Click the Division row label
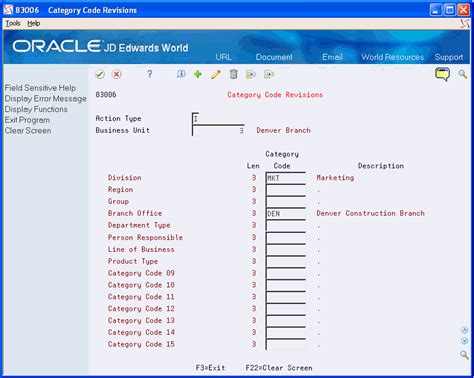The height and width of the screenshot is (378, 474). 124,178
